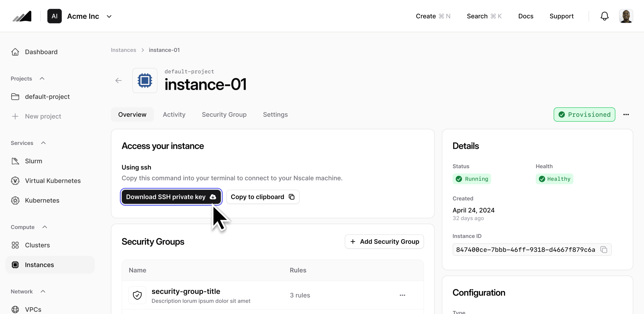Click the Nscale logo icon

point(22,16)
